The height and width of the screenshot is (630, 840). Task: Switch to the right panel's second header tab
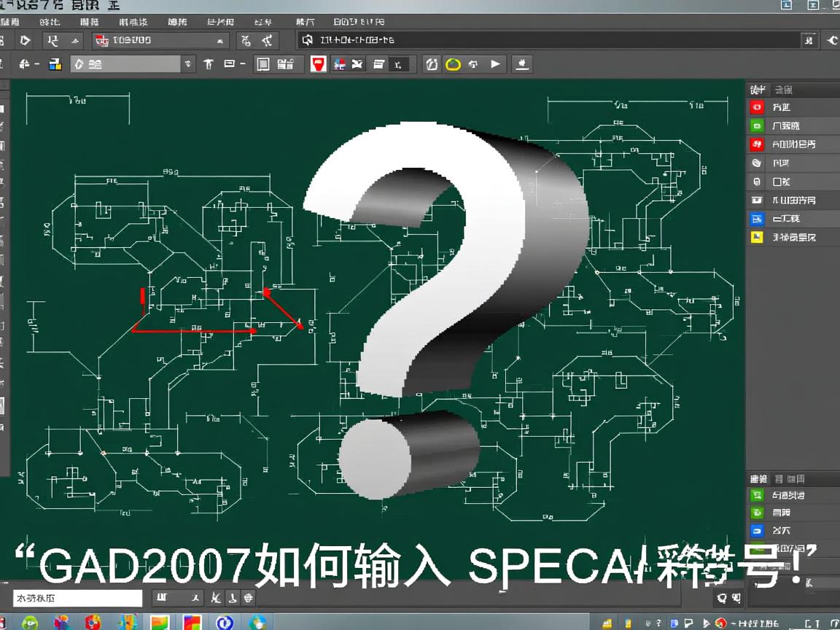[784, 89]
